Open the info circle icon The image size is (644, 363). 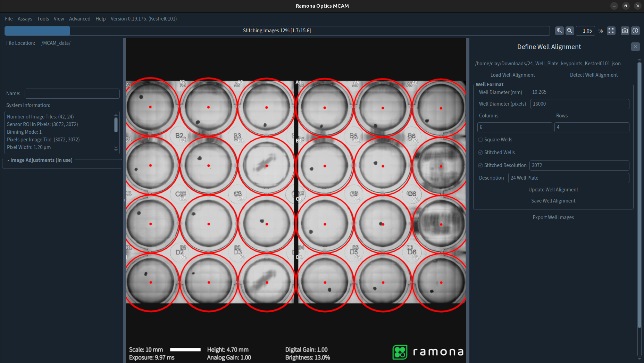coord(635,31)
